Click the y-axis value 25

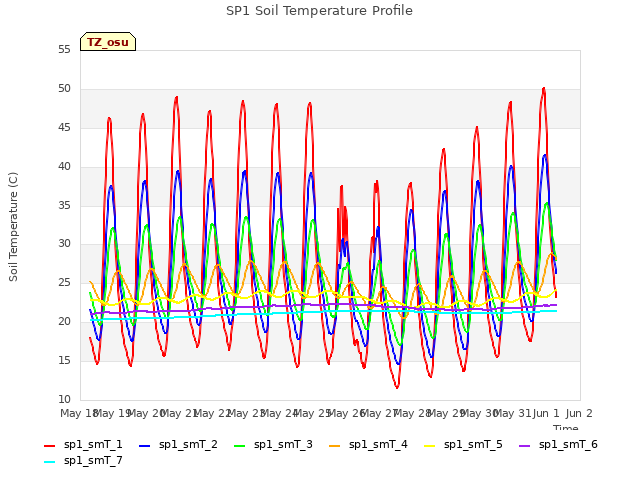(x=64, y=282)
